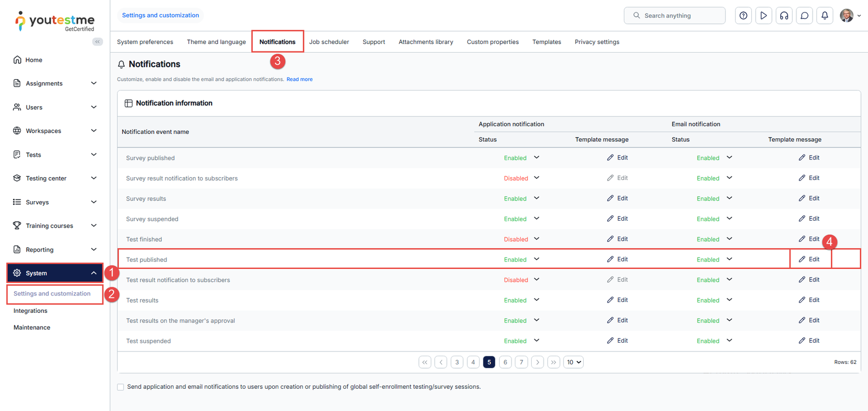Click the play video tutorial icon
868x411 pixels.
763,16
